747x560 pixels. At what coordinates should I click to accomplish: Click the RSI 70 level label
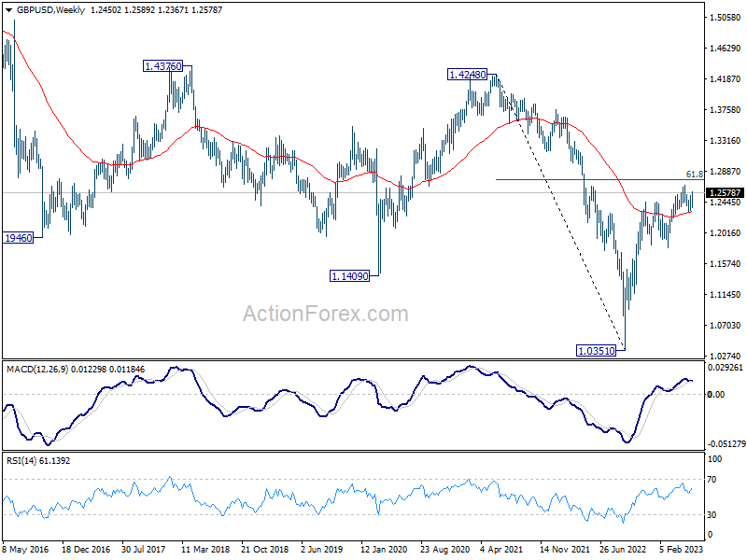point(712,480)
